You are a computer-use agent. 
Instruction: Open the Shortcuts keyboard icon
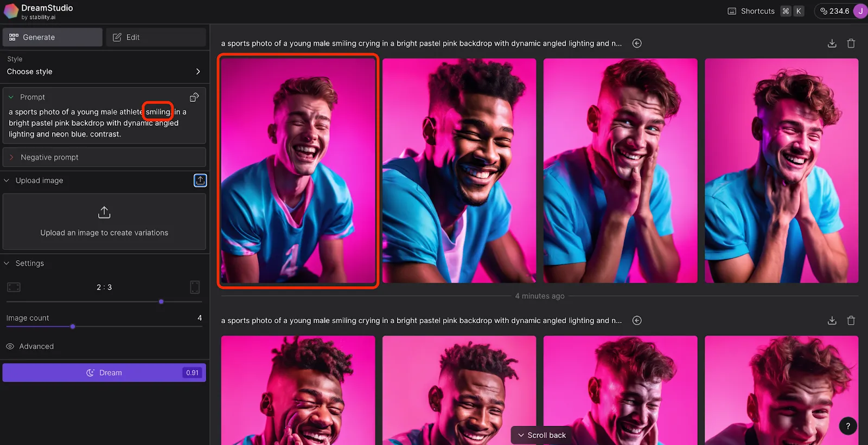click(x=732, y=11)
